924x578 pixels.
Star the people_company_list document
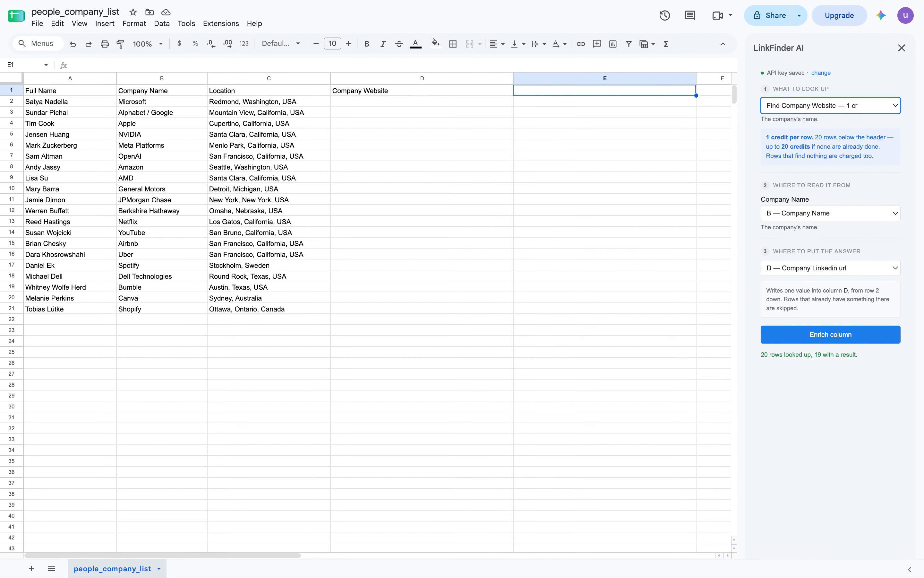coord(133,12)
